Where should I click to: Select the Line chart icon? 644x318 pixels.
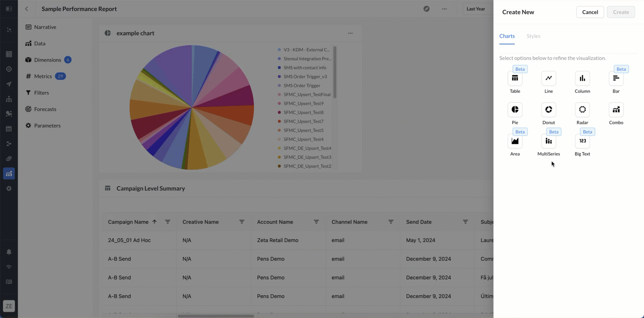(x=549, y=78)
